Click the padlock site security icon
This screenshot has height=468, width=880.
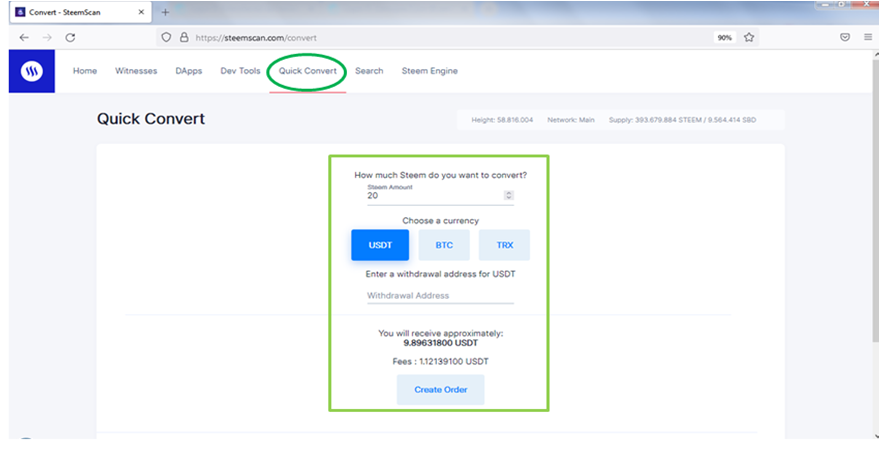tap(184, 38)
